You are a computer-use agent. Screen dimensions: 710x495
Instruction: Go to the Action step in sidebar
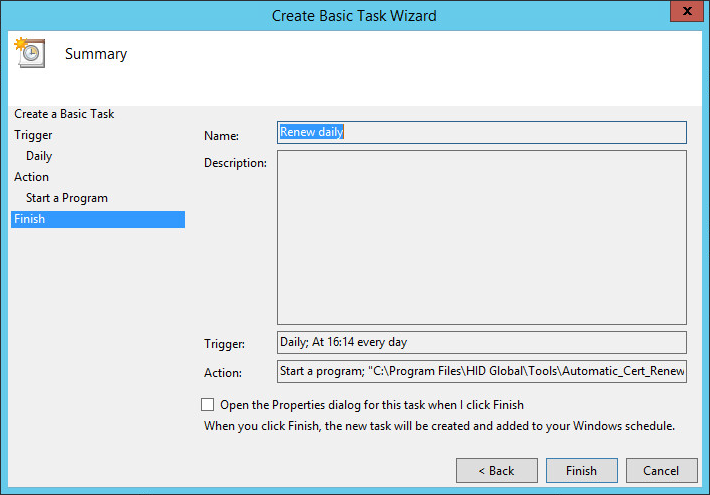[31, 177]
